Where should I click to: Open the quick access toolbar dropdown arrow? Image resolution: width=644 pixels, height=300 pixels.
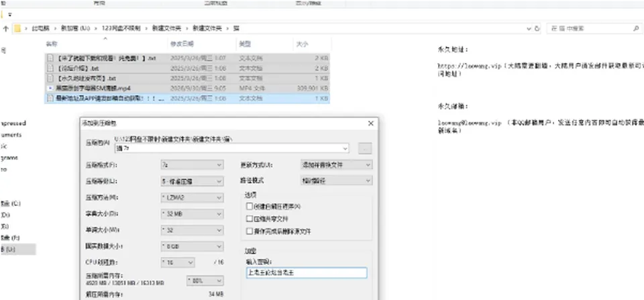point(10,14)
